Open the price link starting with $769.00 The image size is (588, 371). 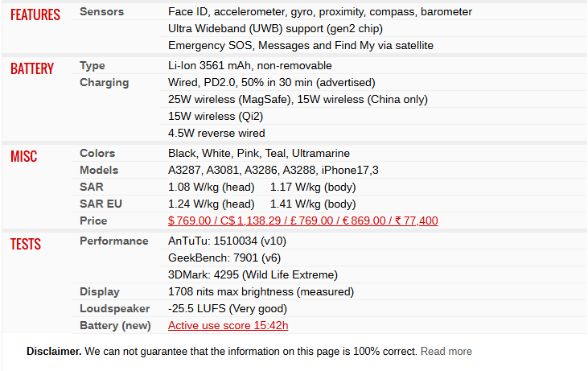pyautogui.click(x=302, y=221)
